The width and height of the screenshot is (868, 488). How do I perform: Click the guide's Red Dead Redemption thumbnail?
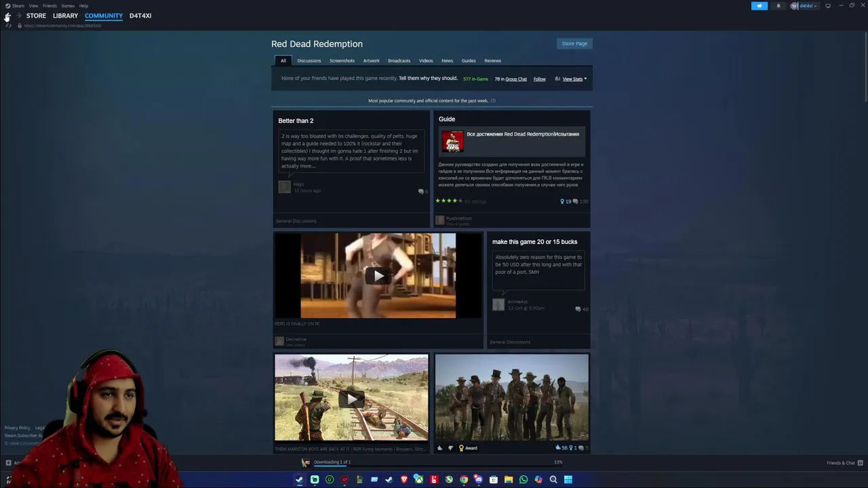click(453, 142)
